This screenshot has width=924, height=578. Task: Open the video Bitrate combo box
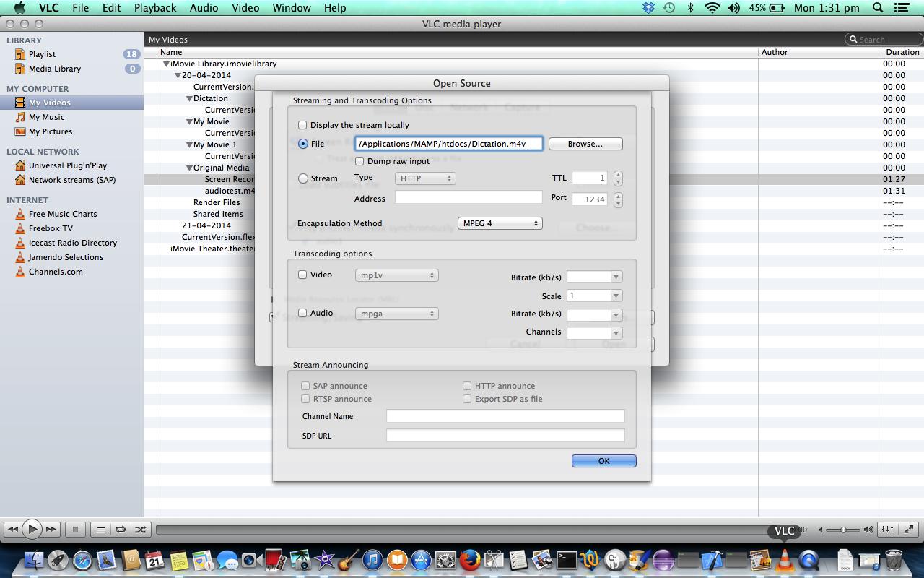pos(594,277)
